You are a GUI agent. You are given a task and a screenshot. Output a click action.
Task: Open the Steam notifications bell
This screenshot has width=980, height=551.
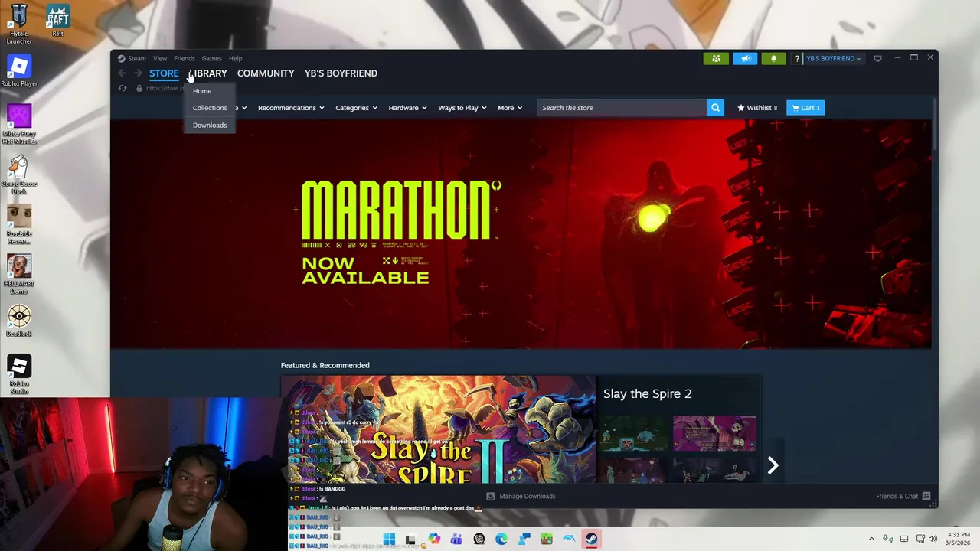pos(773,58)
